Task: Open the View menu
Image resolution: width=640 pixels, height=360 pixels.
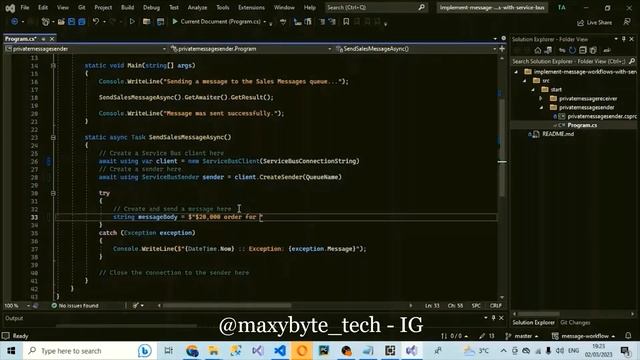Action: pyautogui.click(x=62, y=7)
